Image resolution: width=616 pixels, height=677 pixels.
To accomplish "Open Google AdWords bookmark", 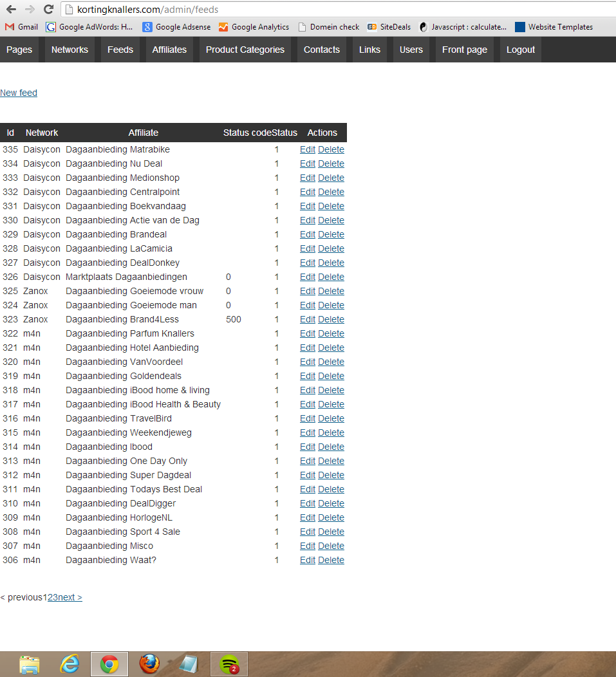I will pyautogui.click(x=89, y=27).
